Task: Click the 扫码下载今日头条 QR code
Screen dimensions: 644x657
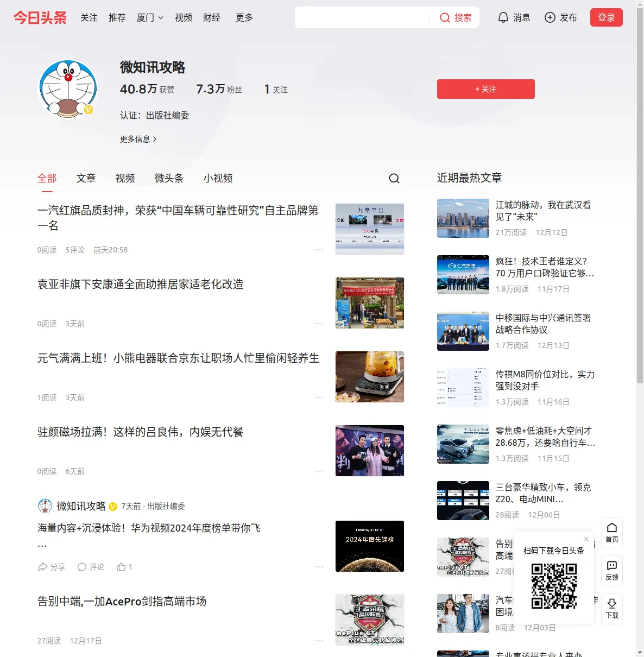Action: point(554,586)
